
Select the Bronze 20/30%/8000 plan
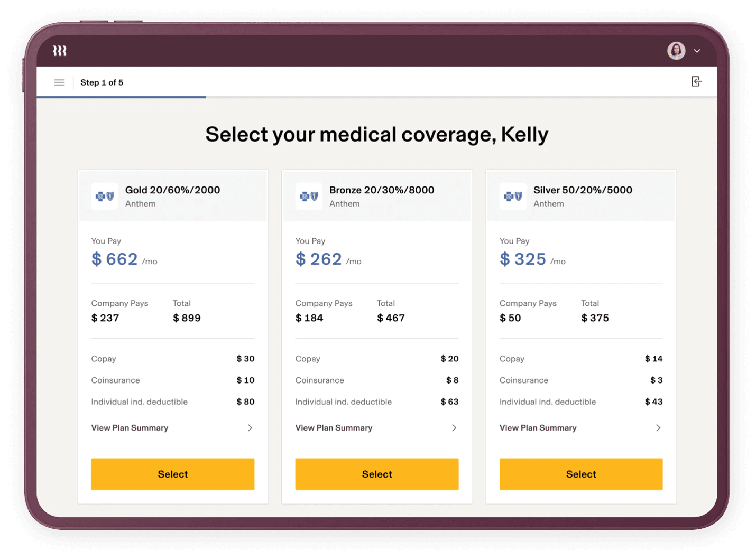pos(376,474)
